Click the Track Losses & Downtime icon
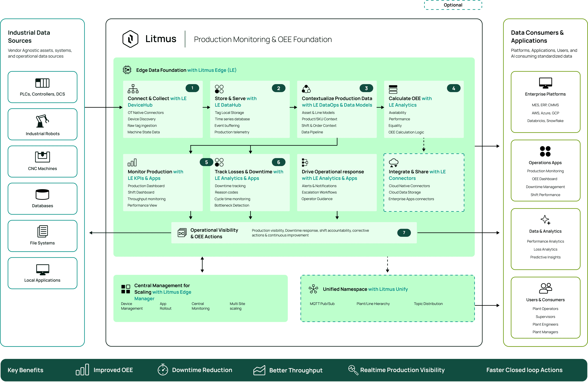The width and height of the screenshot is (588, 382). pyautogui.click(x=219, y=162)
